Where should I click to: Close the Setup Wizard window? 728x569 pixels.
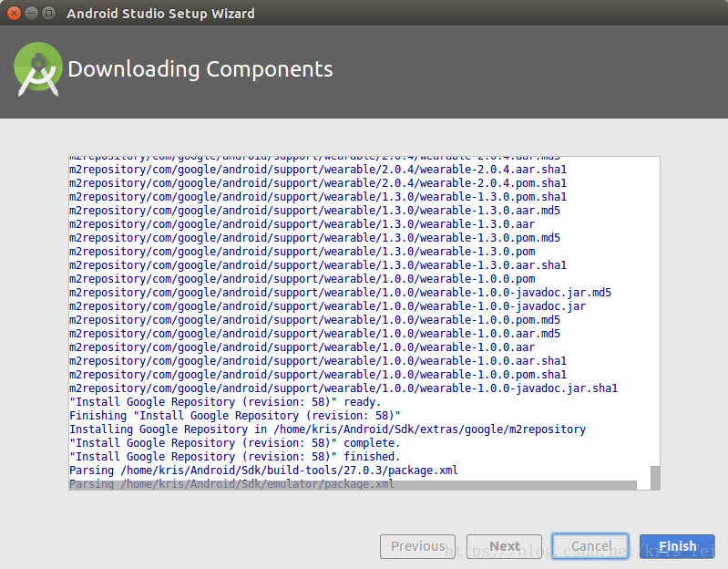coord(14,13)
